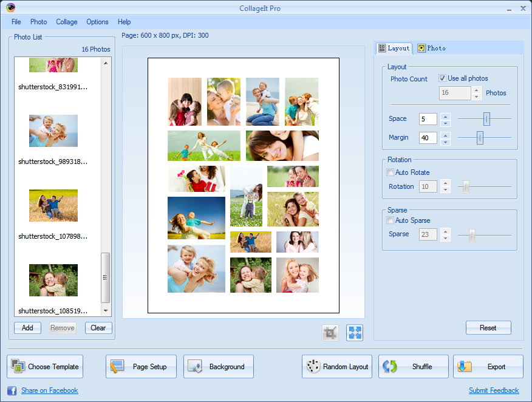Decrease Margin value with down arrow
Screen dimensions: 532x402
click(445, 141)
